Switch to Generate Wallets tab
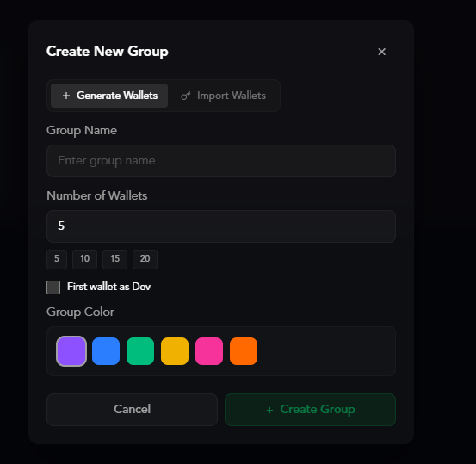Screen dimensions: 476x464 coord(109,96)
